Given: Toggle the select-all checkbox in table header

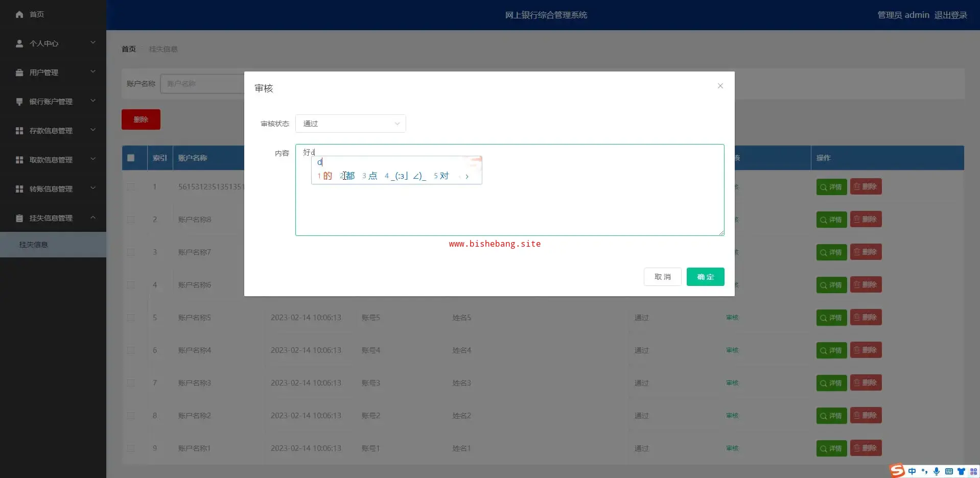Looking at the screenshot, I should click(131, 158).
